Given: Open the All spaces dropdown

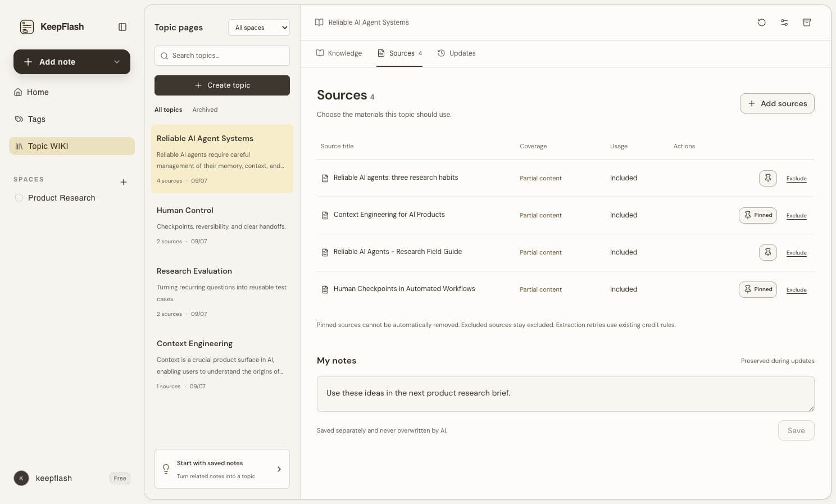Looking at the screenshot, I should (x=259, y=28).
